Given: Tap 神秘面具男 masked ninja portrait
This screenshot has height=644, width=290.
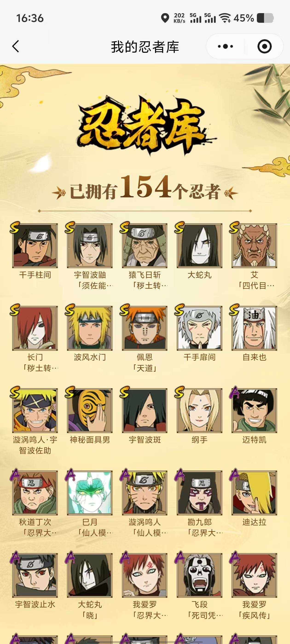Looking at the screenshot, I should 90,411.
